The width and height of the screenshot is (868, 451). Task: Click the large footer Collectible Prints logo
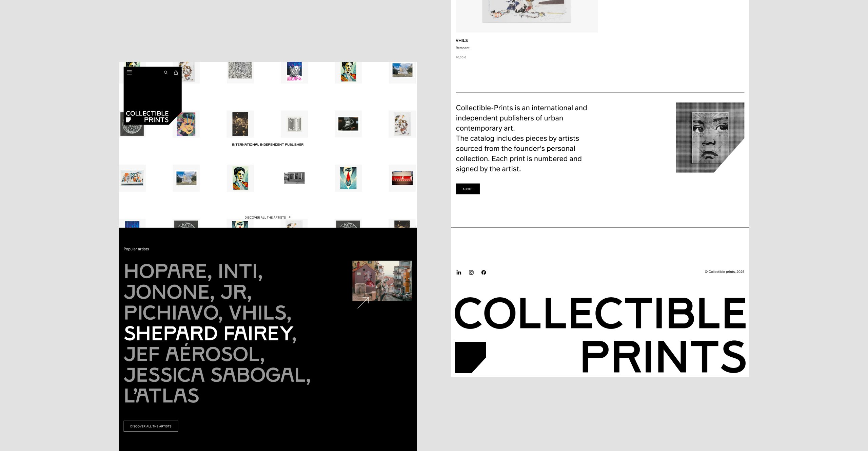[599, 335]
